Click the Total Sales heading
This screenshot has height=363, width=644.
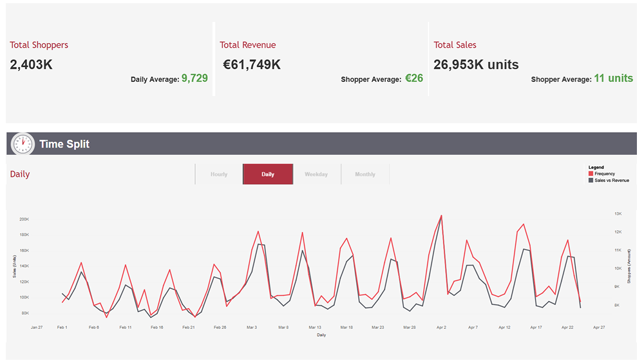(x=455, y=44)
